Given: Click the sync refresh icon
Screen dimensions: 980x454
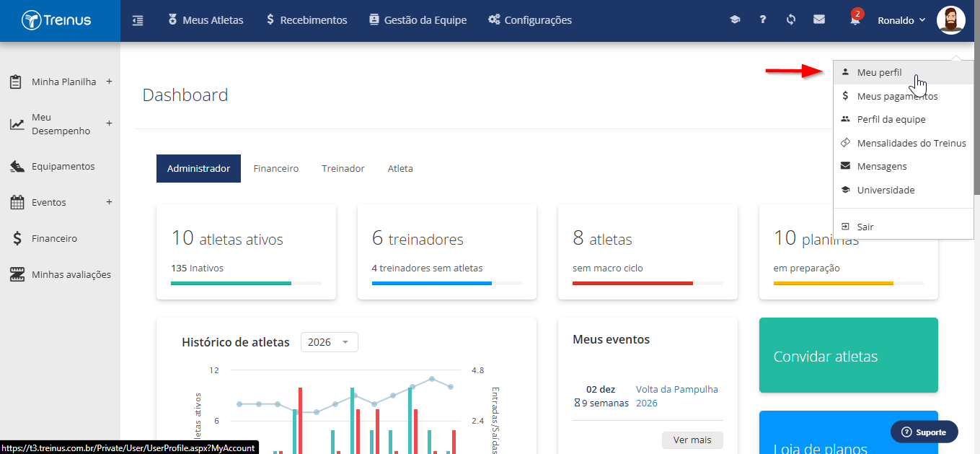Looking at the screenshot, I should [791, 20].
